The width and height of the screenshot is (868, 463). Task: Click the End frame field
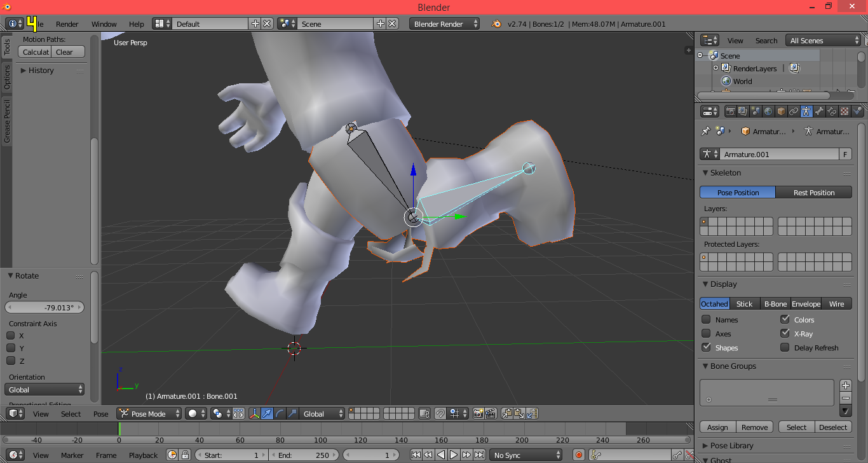point(304,455)
